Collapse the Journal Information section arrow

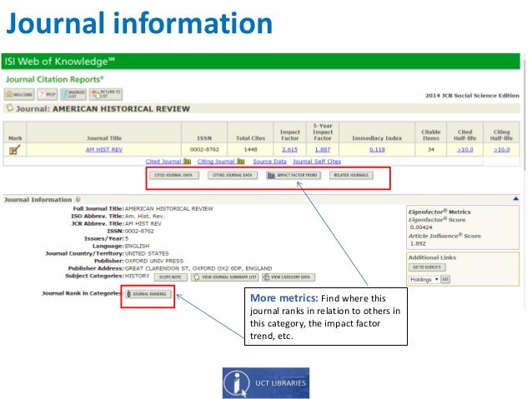coord(515,198)
